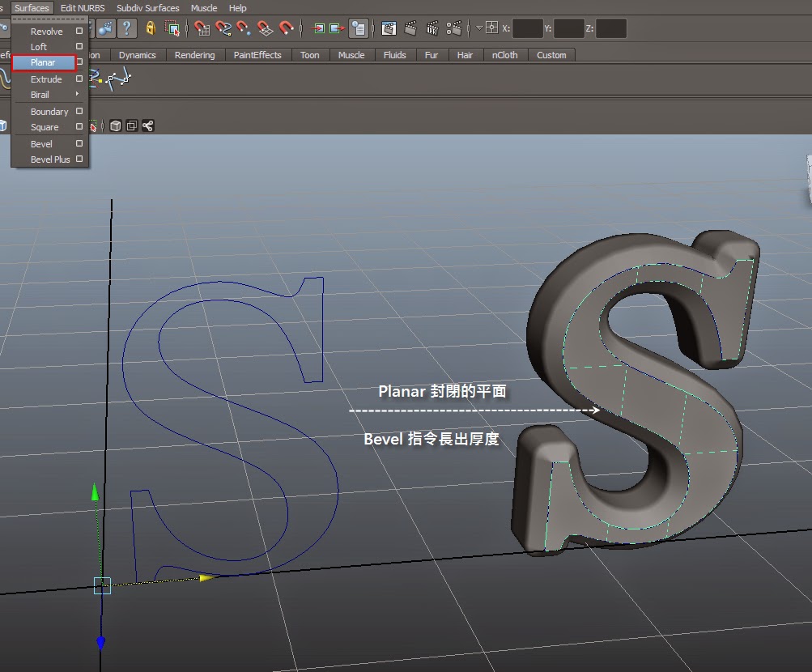The image size is (812, 672).
Task: Choose Boundary from Surfaces menu
Action: click(x=49, y=111)
